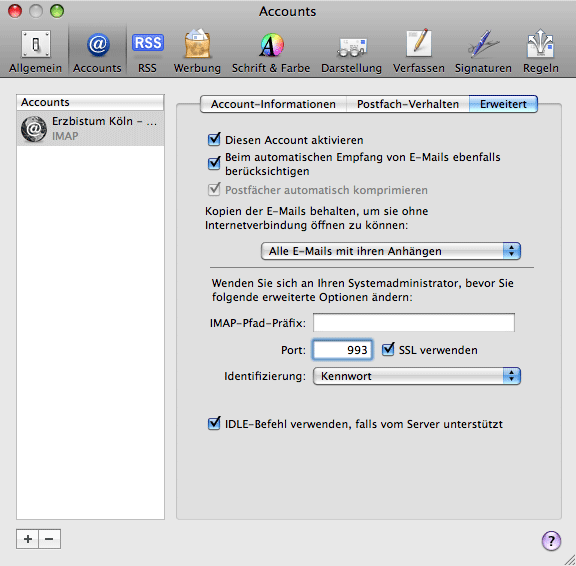Select the RSS preferences icon
This screenshot has height=566, width=576.
coord(147,51)
